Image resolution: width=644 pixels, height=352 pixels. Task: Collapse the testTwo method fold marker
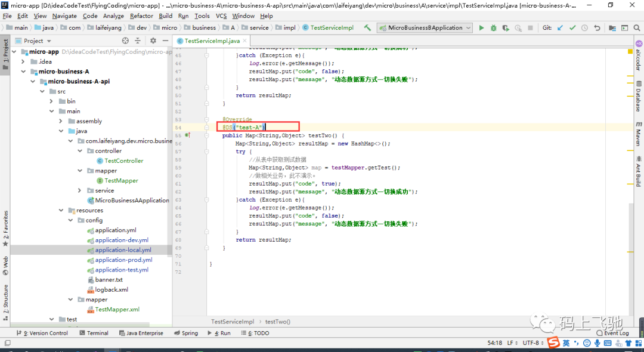206,135
